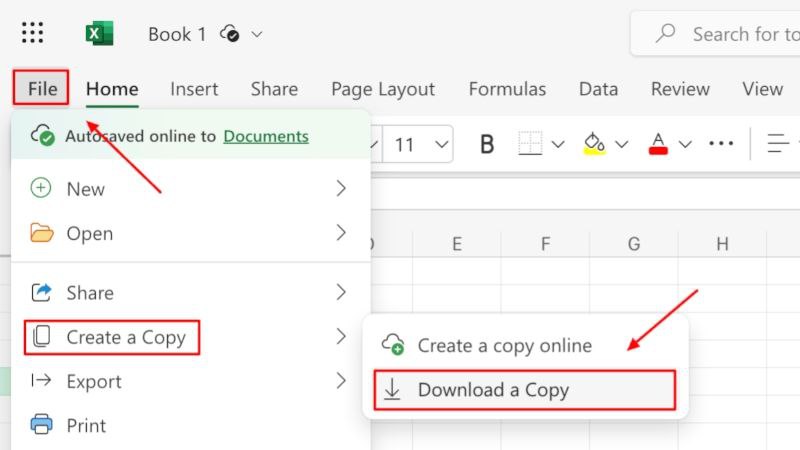Open the font color dropdown arrow
This screenshot has width=800, height=450.
click(x=685, y=144)
